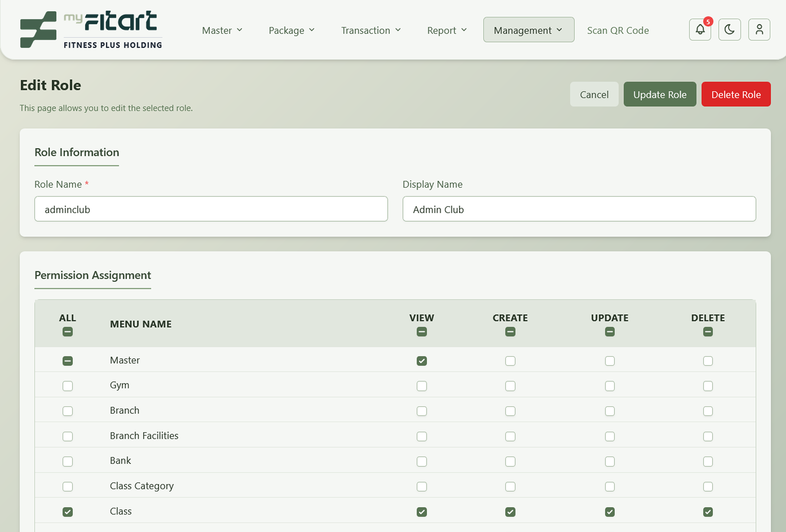Click the Permission Assignment heading
The image size is (786, 532).
(x=92, y=275)
